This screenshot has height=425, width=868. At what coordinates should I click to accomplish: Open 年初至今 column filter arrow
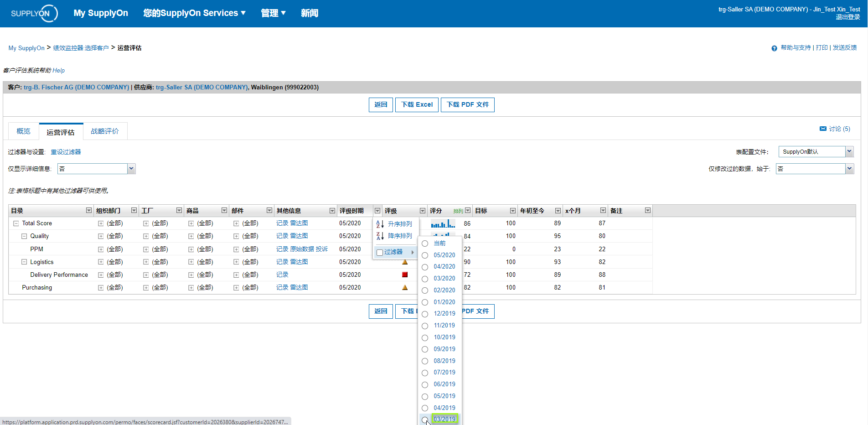click(x=558, y=211)
